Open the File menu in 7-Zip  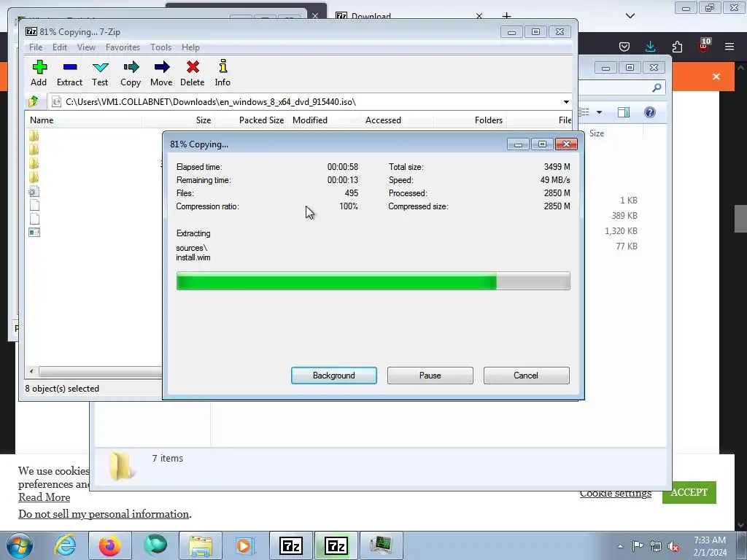click(36, 47)
